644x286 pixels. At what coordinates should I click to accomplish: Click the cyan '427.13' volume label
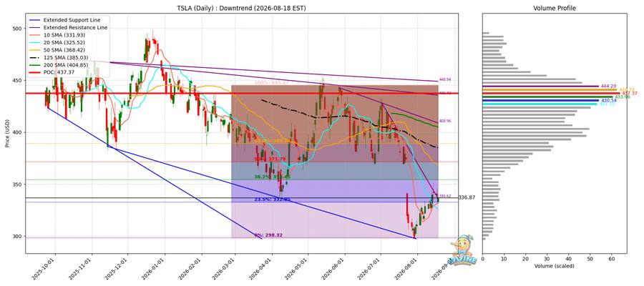607,104
